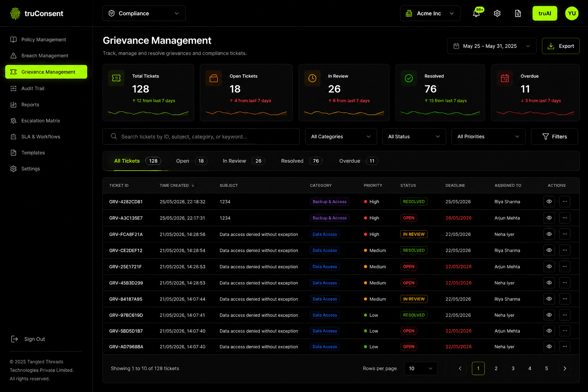Open the Acme Inc organization dropdown
Screen dimensions: 588x392
(430, 13)
